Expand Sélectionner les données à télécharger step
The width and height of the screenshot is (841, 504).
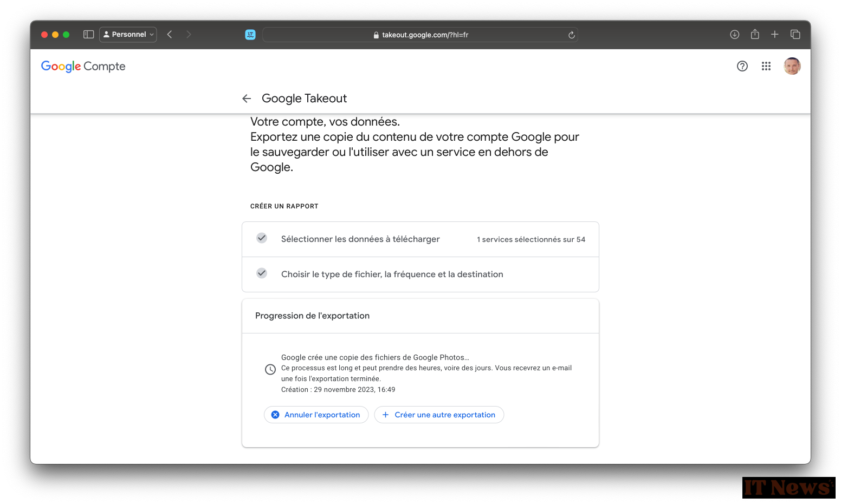420,239
